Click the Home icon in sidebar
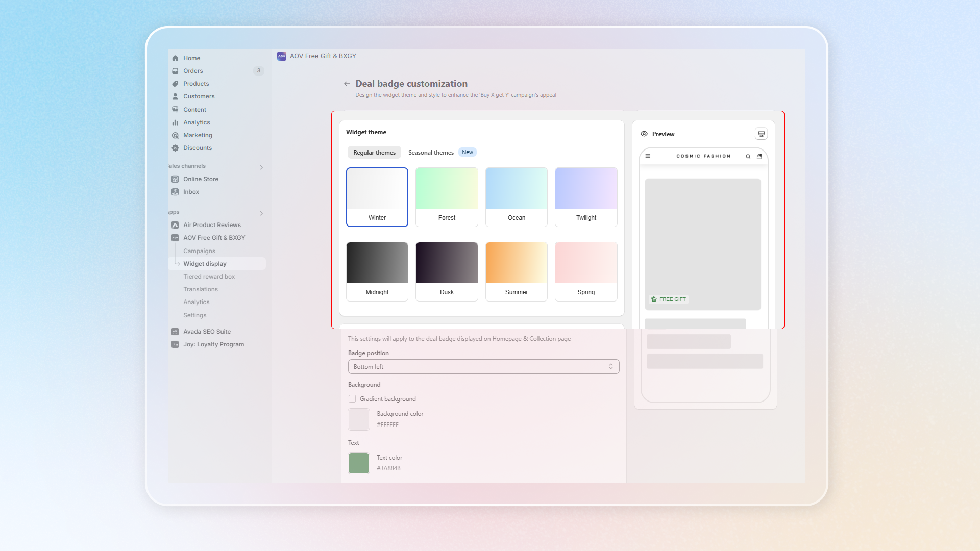The image size is (980, 551). coord(175,58)
